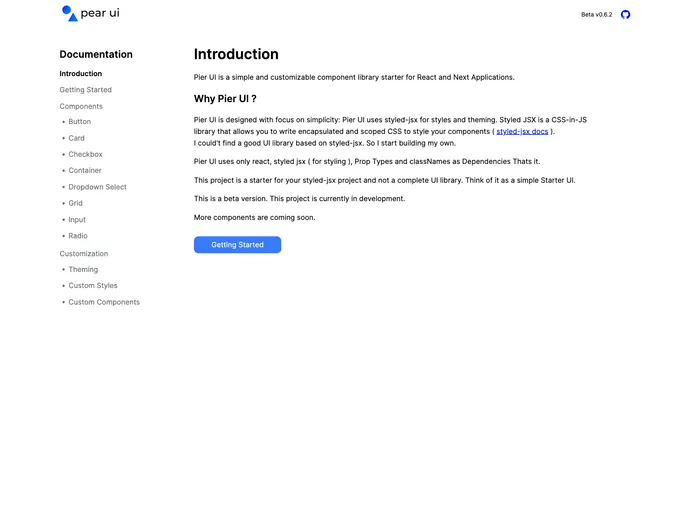The image size is (688, 512).
Task: Click the Documentation sidebar heading
Action: (x=96, y=54)
